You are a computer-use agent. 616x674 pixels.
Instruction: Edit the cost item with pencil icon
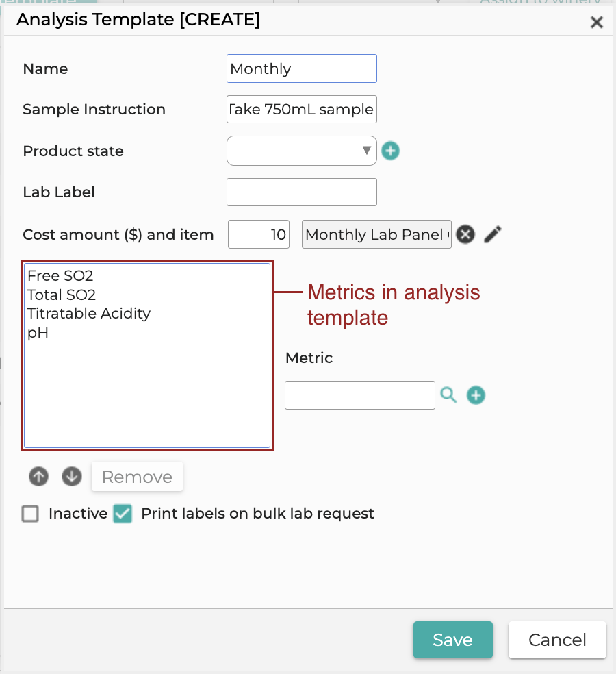coord(493,234)
